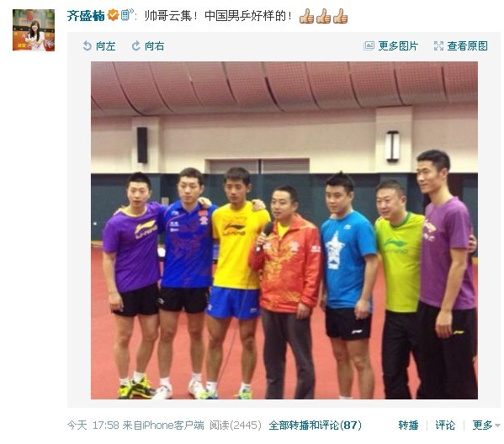This screenshot has height=444, width=504.
Task: Rotate photo with 向右 label
Action: 154,46
